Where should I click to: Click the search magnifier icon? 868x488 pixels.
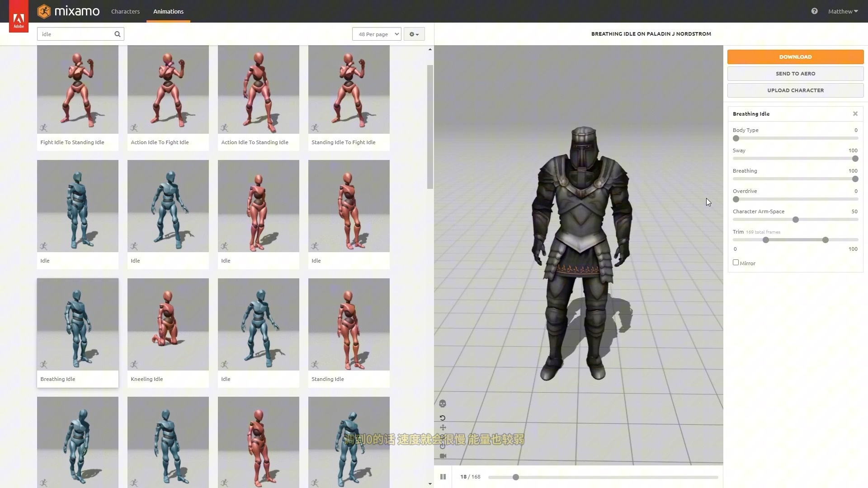tap(118, 34)
